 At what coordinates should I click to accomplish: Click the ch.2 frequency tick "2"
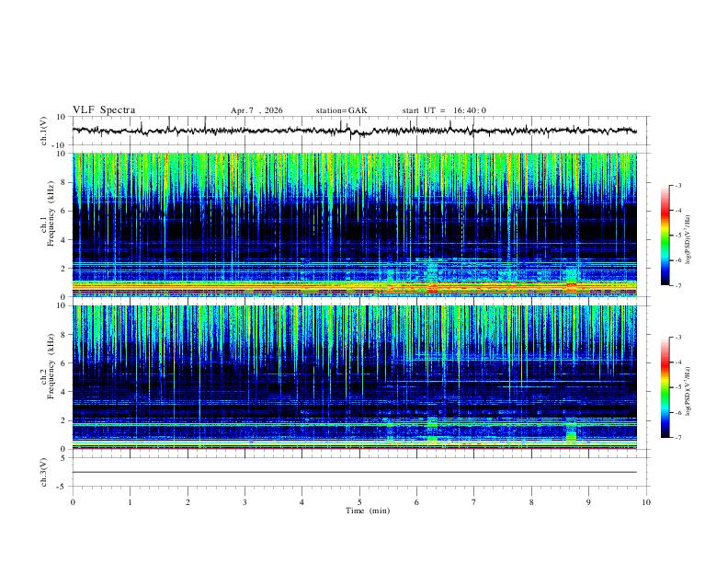63,420
